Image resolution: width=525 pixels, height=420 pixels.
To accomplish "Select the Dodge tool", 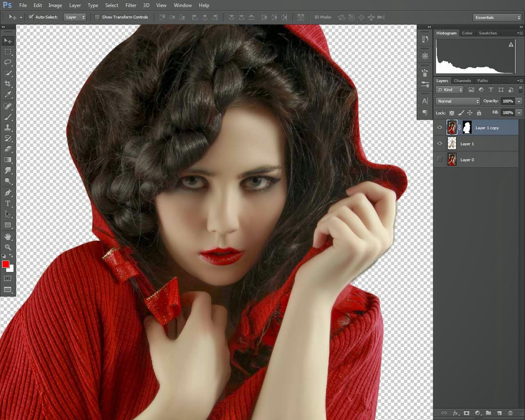I will tap(8, 181).
